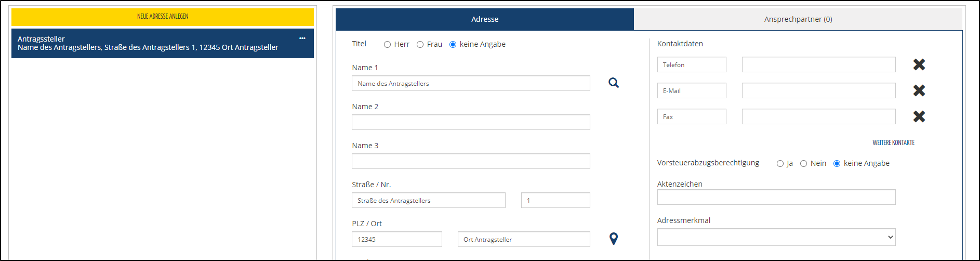Select the Frau title option
Image resolution: width=980 pixels, height=261 pixels.
tap(420, 45)
